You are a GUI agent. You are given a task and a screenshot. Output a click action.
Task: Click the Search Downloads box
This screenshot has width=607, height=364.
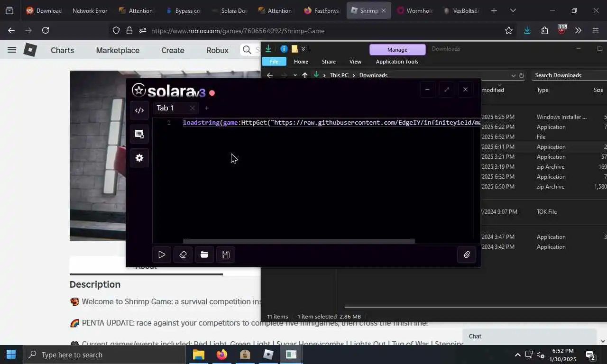tap(569, 75)
